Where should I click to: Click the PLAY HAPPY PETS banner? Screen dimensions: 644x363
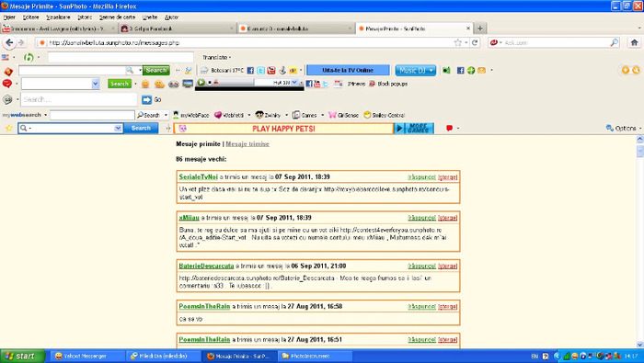pos(283,129)
